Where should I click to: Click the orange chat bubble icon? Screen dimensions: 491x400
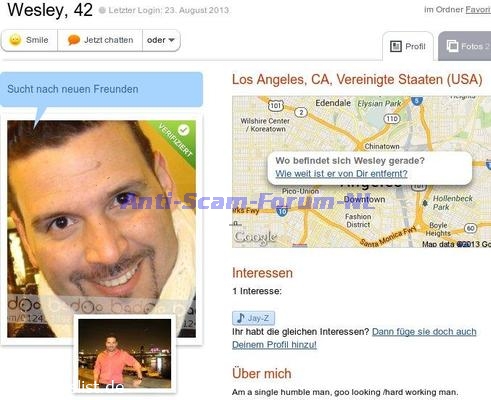point(74,40)
